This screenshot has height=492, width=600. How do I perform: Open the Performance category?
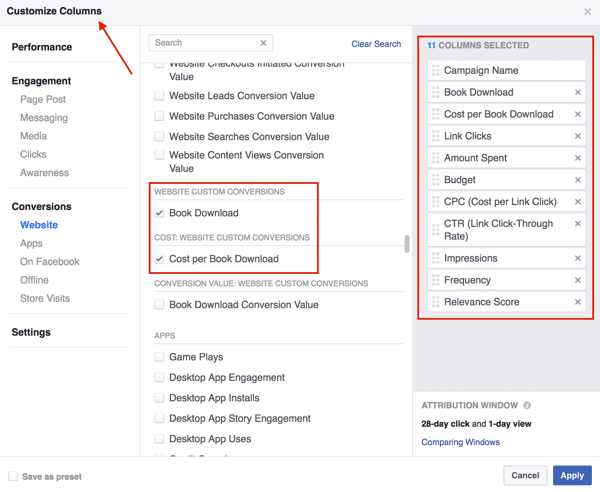[x=42, y=47]
